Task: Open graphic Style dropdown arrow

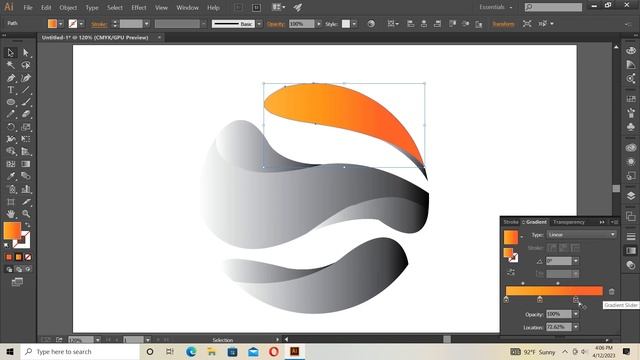Action: click(354, 24)
